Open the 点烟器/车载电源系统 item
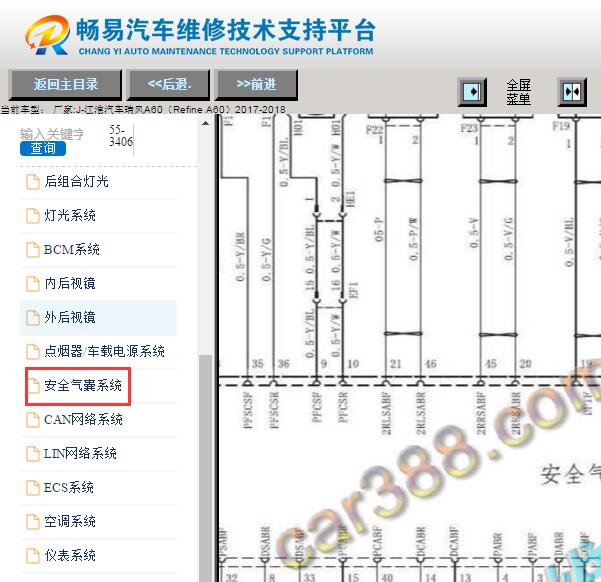This screenshot has height=582, width=601. pos(99,352)
